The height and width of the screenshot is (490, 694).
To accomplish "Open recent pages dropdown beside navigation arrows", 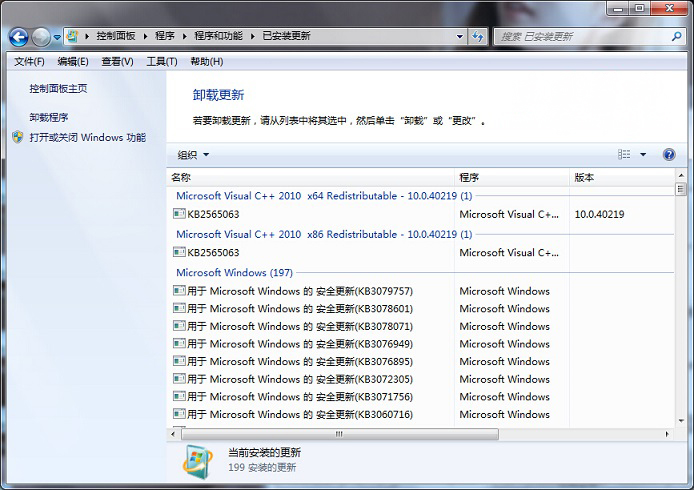I will point(57,38).
